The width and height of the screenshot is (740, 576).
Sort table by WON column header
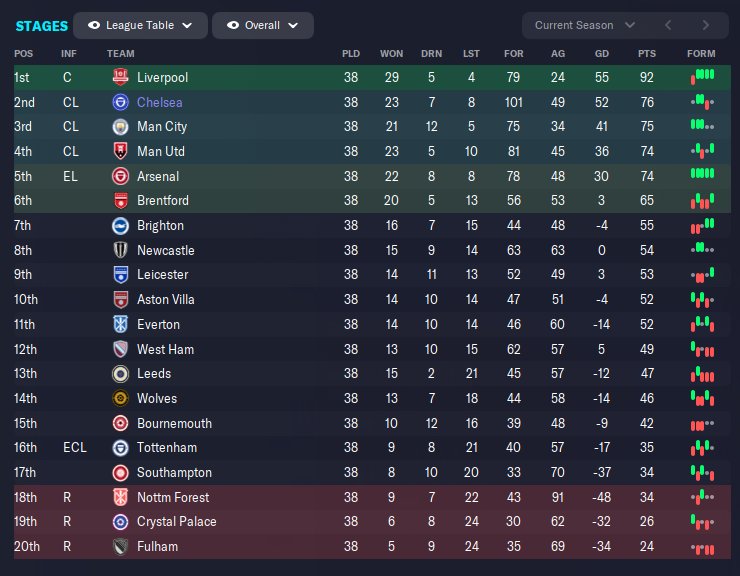pos(392,53)
